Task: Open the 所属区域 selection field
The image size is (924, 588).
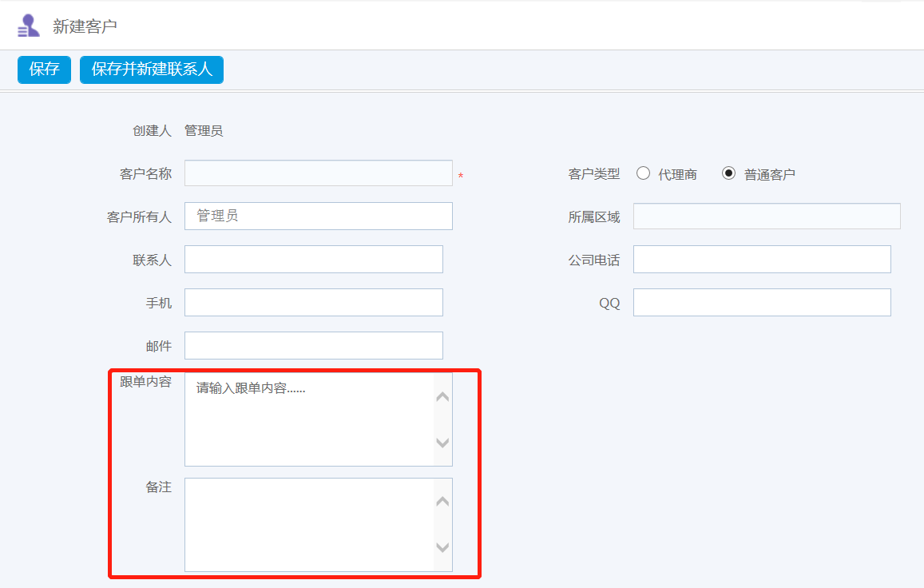Action: coord(766,216)
